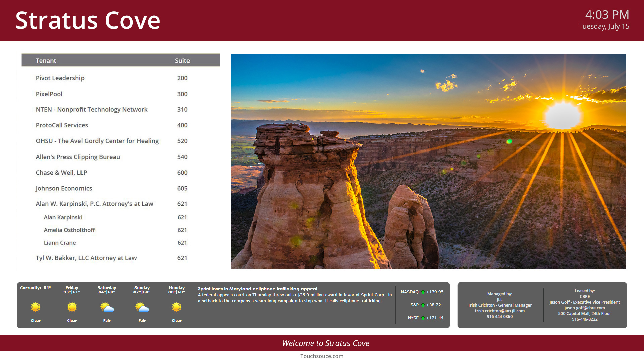Screen dimensions: 644x362
Task: Sort directory by the Tenant column header
Action: point(46,60)
